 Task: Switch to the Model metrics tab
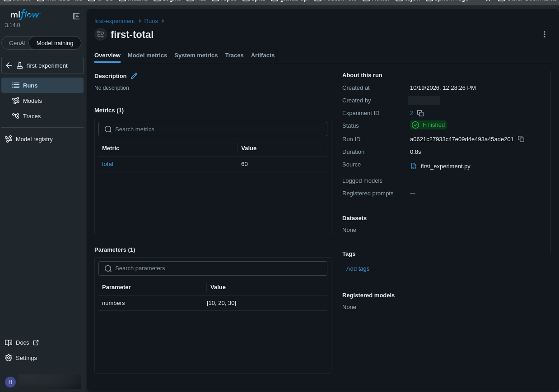coord(147,55)
